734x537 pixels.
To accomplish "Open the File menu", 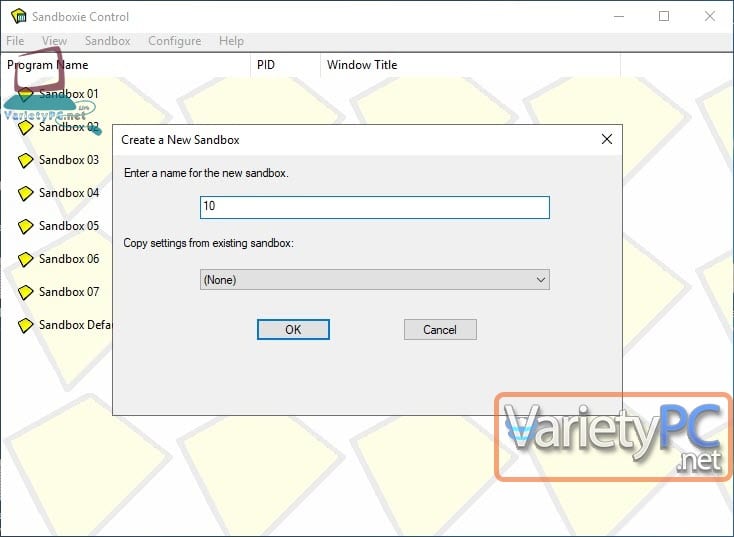I will (15, 41).
